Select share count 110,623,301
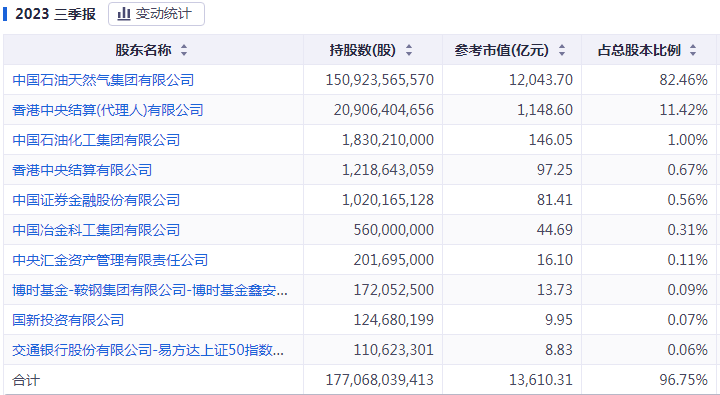This screenshot has width=720, height=395. click(394, 350)
